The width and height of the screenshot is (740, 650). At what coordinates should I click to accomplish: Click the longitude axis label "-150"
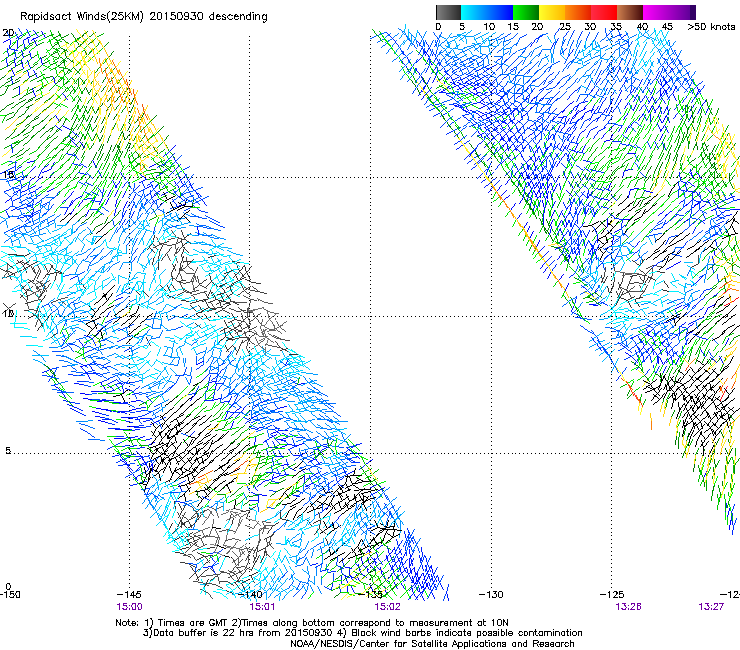pyautogui.click(x=10, y=595)
